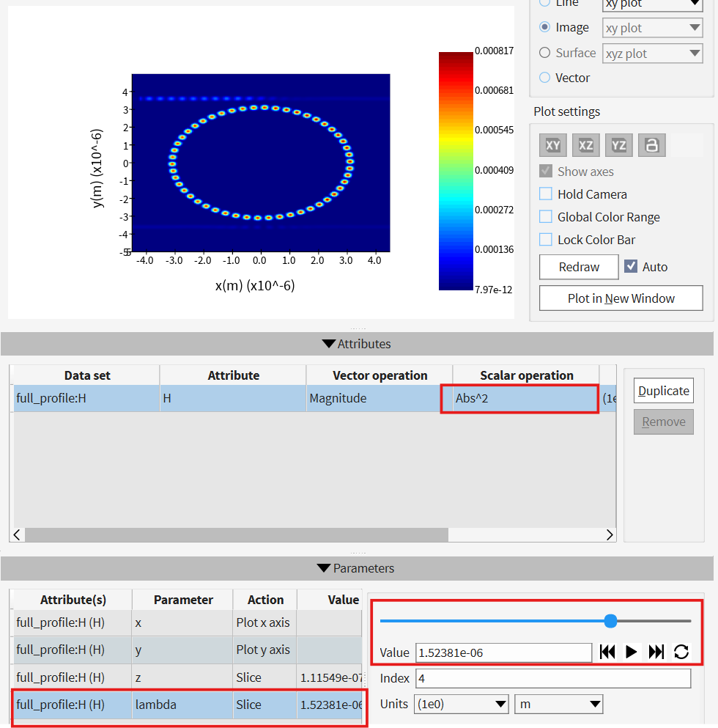Open the Line xy plot dropdown
The width and height of the screenshot is (718, 728).
click(x=653, y=4)
